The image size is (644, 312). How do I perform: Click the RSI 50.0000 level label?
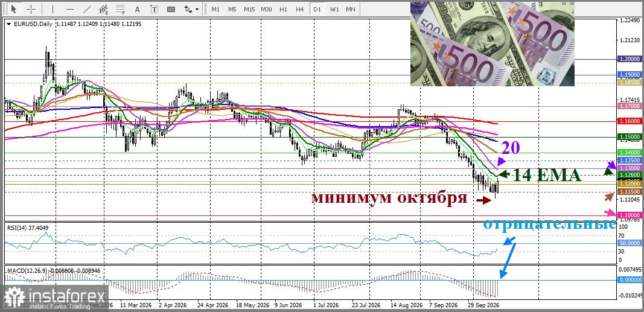click(631, 243)
